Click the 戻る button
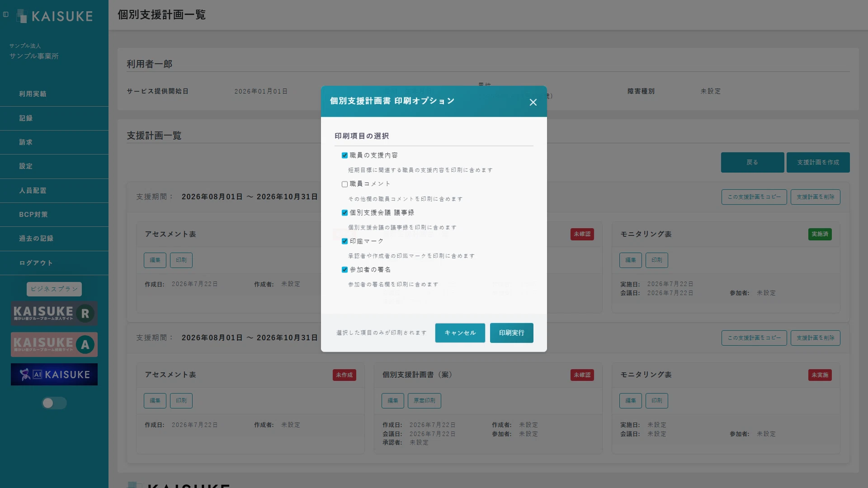Screen dimensions: 868x488 (752, 163)
